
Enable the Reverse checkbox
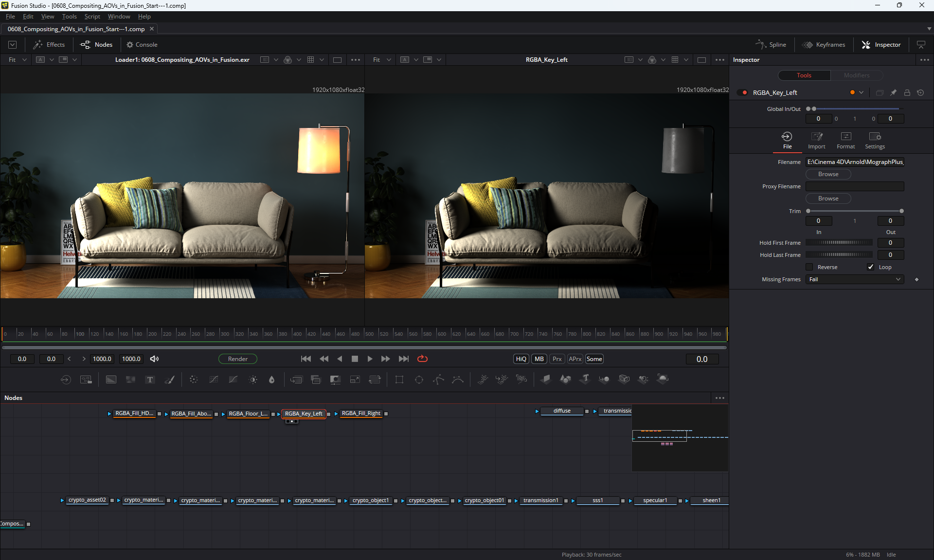click(809, 267)
